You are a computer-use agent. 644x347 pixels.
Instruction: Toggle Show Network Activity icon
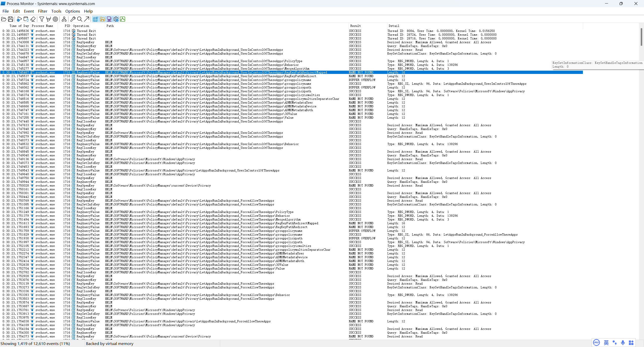point(109,19)
